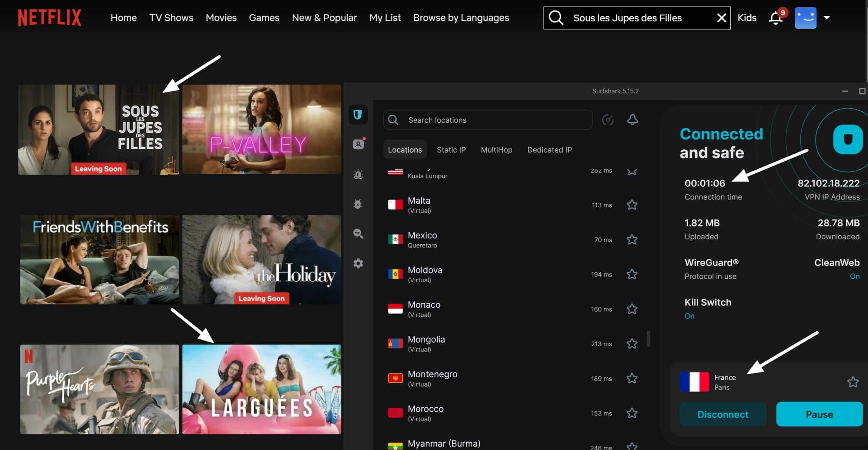Open the Surfshark Alert sidebar icon
This screenshot has height=450, width=868.
pyautogui.click(x=358, y=174)
